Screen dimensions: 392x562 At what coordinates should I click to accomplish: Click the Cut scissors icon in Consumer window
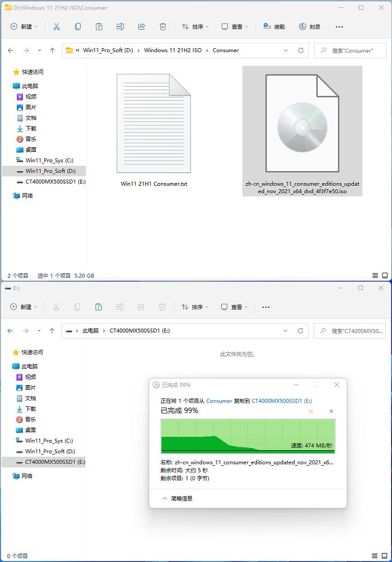57,26
